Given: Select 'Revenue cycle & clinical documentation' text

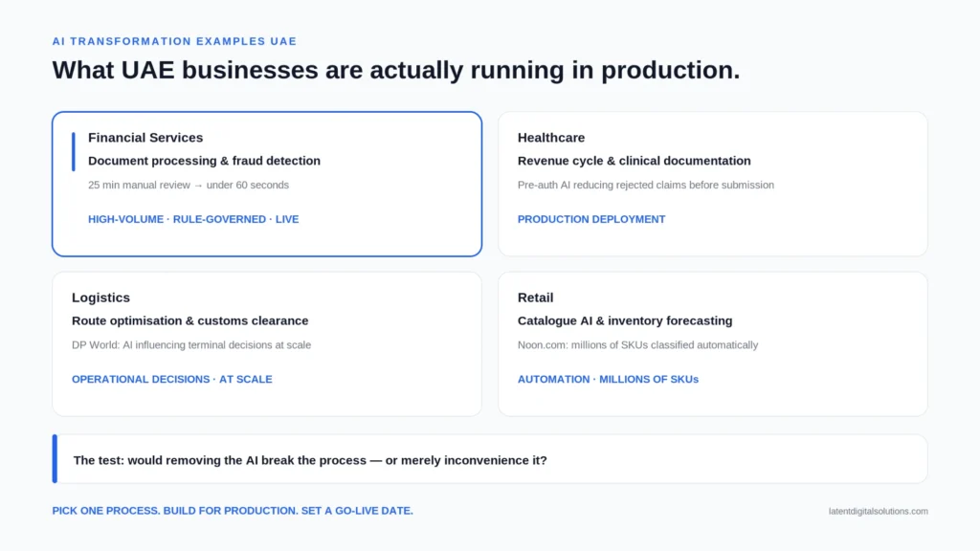Looking at the screenshot, I should (635, 161).
